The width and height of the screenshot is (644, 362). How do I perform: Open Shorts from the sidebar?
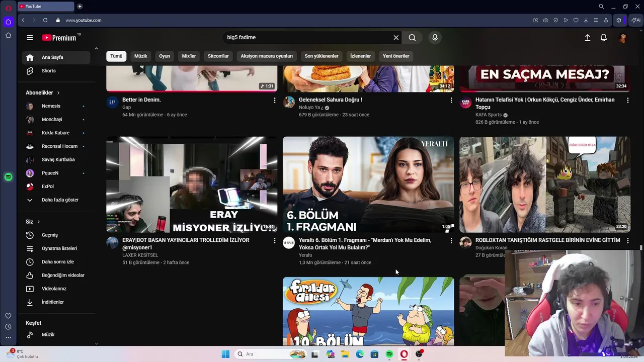pos(56,71)
